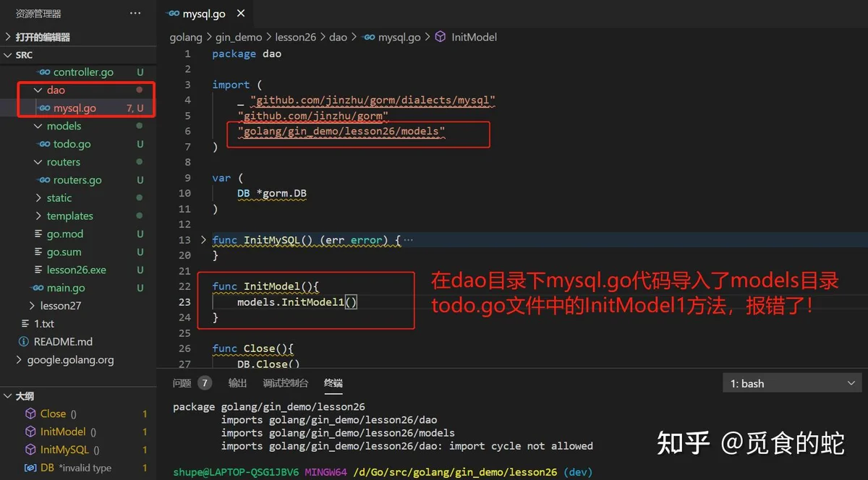The height and width of the screenshot is (480, 868).
Task: Open routers.go in the file tree
Action: [x=77, y=180]
